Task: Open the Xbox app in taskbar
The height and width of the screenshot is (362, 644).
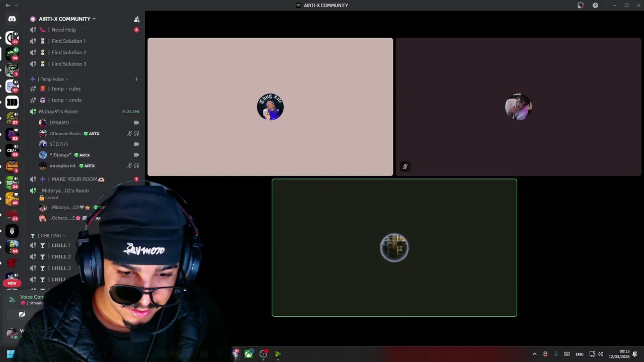Action: [249, 354]
